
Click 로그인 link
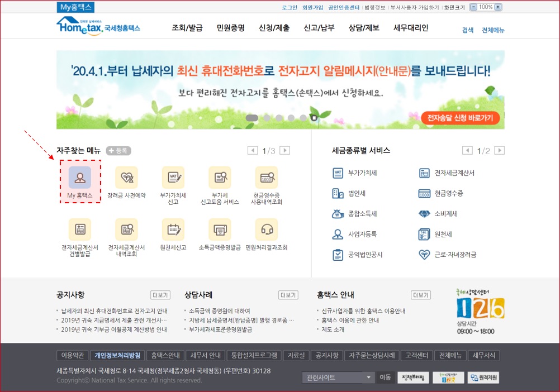[x=290, y=7]
